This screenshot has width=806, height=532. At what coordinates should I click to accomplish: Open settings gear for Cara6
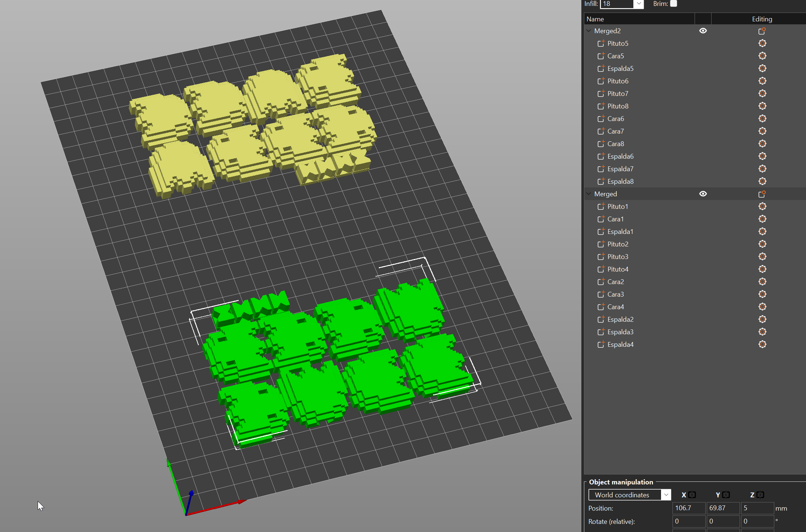pyautogui.click(x=762, y=118)
